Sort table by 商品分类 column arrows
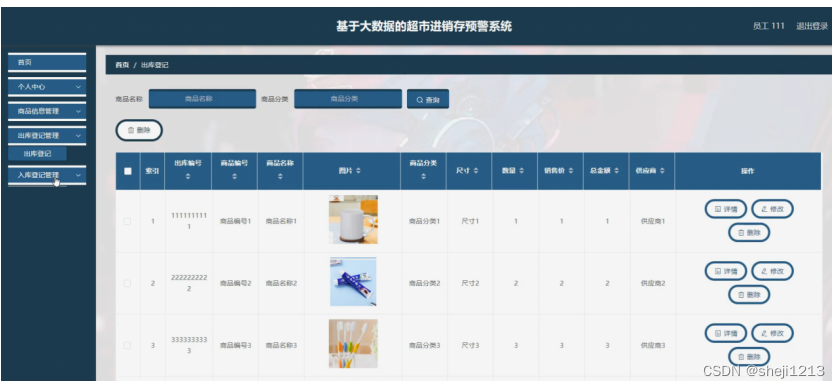The width and height of the screenshot is (840, 388). pyautogui.click(x=423, y=176)
